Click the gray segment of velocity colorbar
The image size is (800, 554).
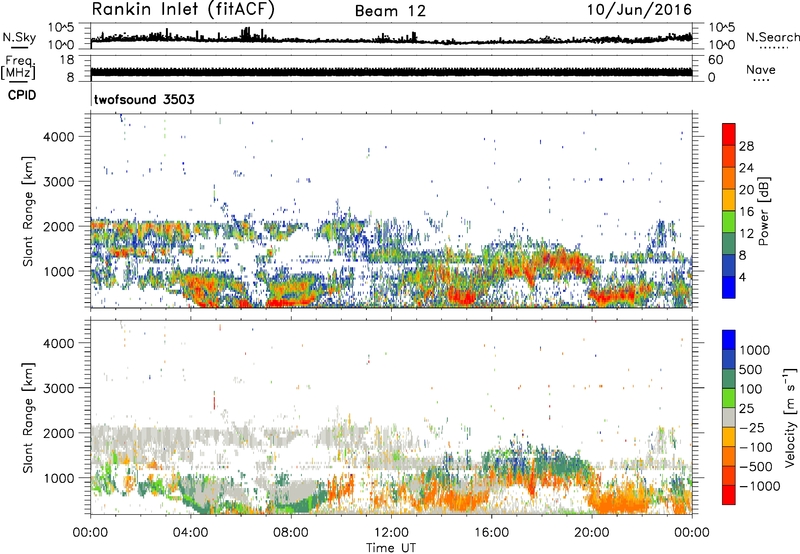tap(729, 418)
